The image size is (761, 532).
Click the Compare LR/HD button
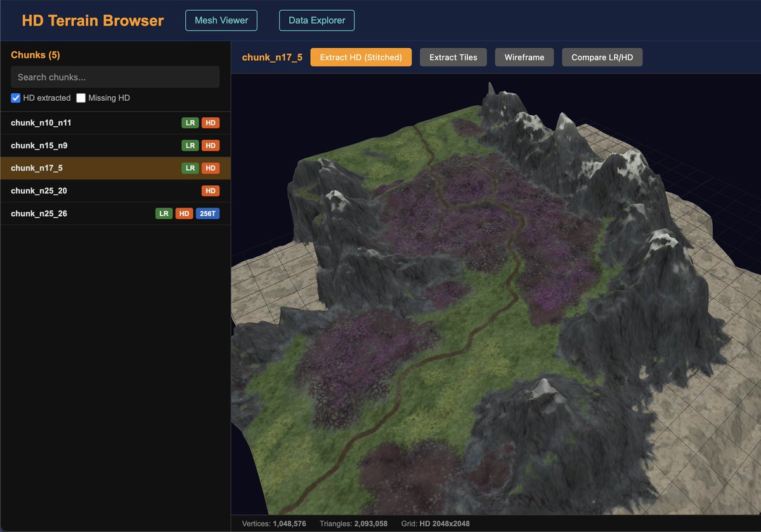602,57
